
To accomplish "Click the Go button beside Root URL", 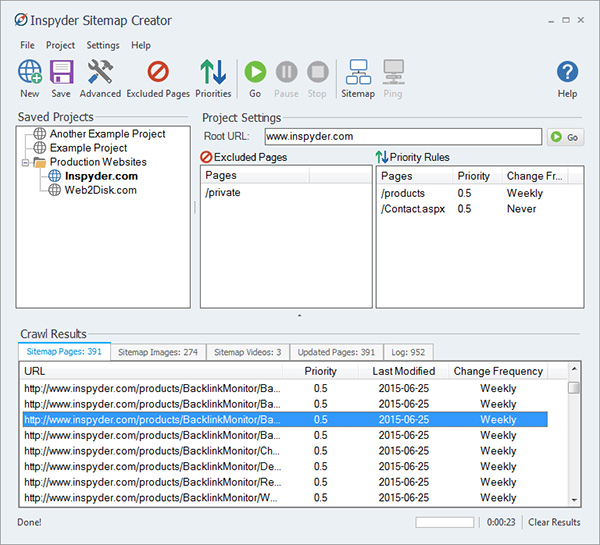I will 566,137.
